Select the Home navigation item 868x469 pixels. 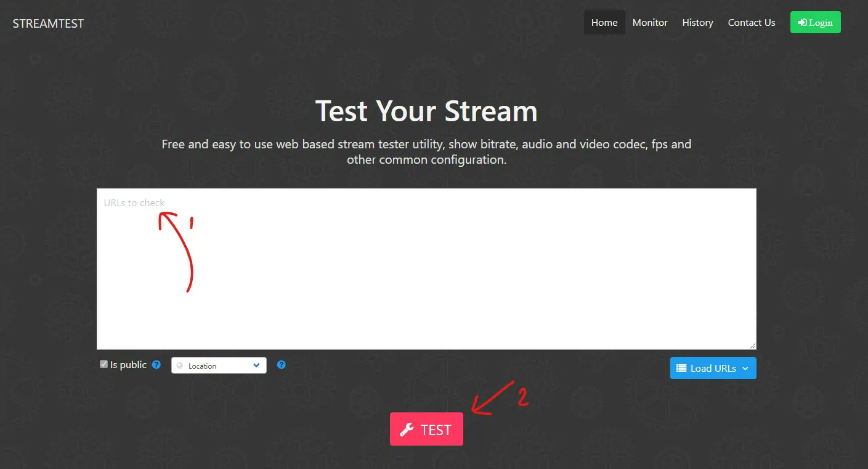click(604, 23)
